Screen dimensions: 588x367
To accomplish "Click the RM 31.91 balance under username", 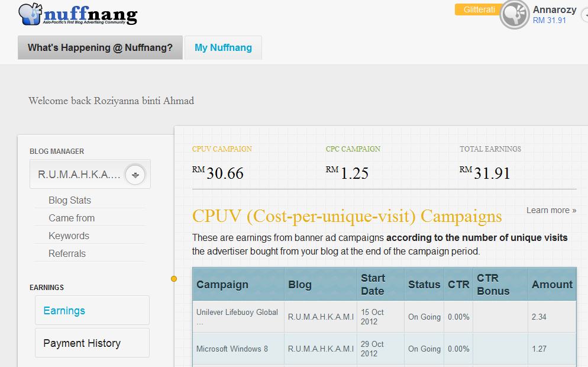I will 550,20.
